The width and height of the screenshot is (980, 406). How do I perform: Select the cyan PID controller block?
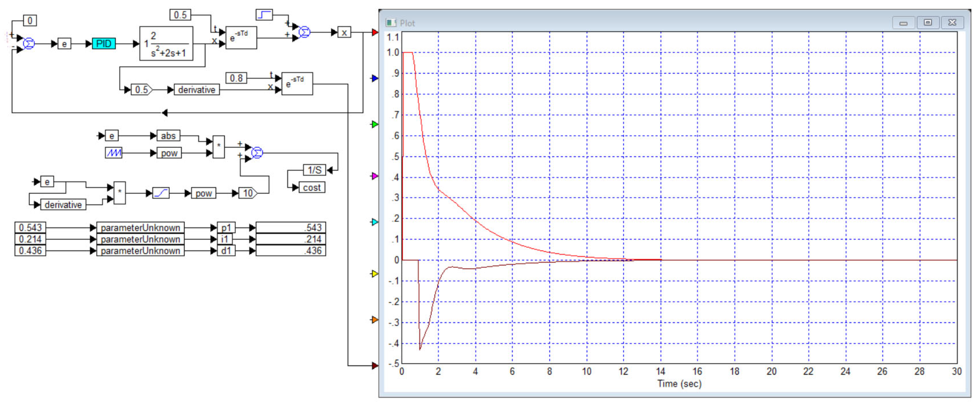103,44
